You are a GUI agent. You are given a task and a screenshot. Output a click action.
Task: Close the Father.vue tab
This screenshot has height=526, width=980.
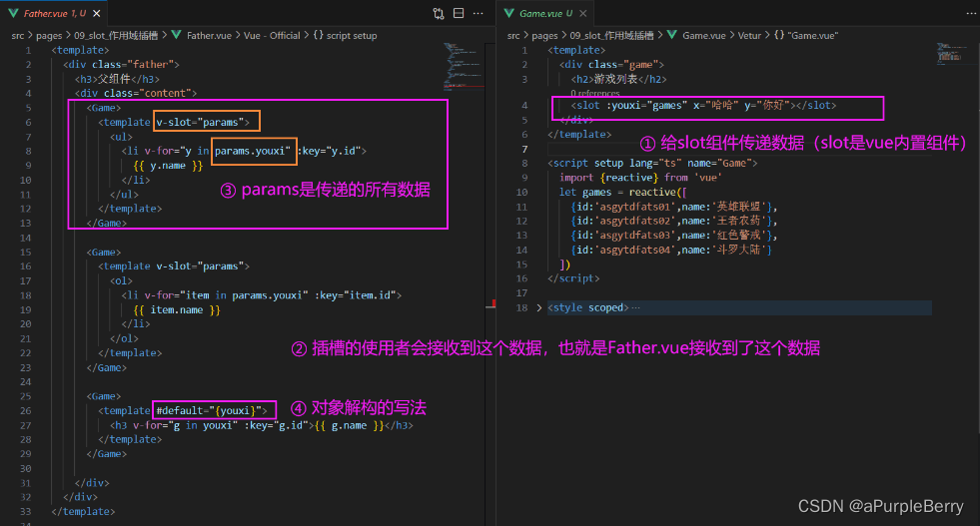click(x=96, y=13)
